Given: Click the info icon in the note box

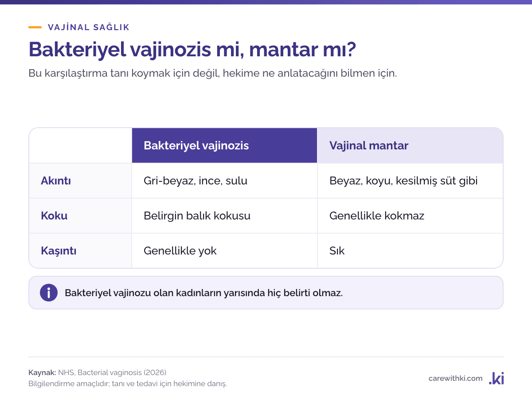Looking at the screenshot, I should pyautogui.click(x=49, y=293).
